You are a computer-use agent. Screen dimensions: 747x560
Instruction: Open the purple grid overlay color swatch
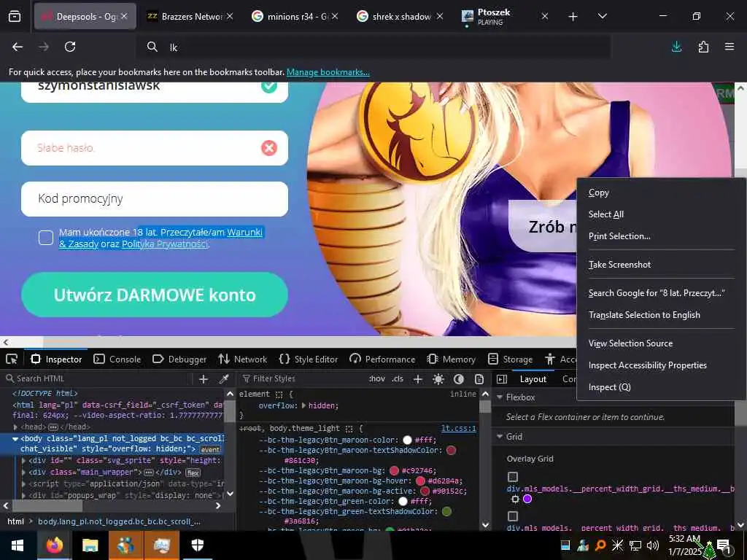point(527,499)
